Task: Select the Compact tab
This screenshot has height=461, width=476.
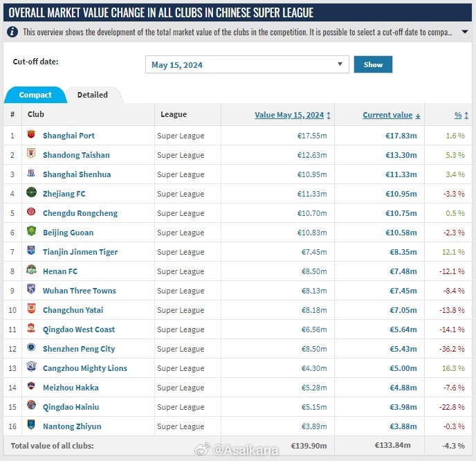Action: pos(35,95)
